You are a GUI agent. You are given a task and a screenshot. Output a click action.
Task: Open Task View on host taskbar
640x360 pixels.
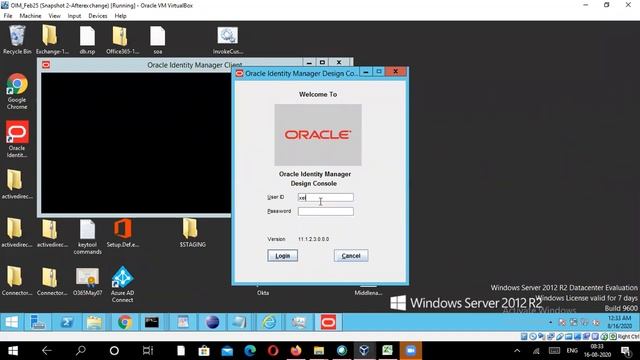148,351
